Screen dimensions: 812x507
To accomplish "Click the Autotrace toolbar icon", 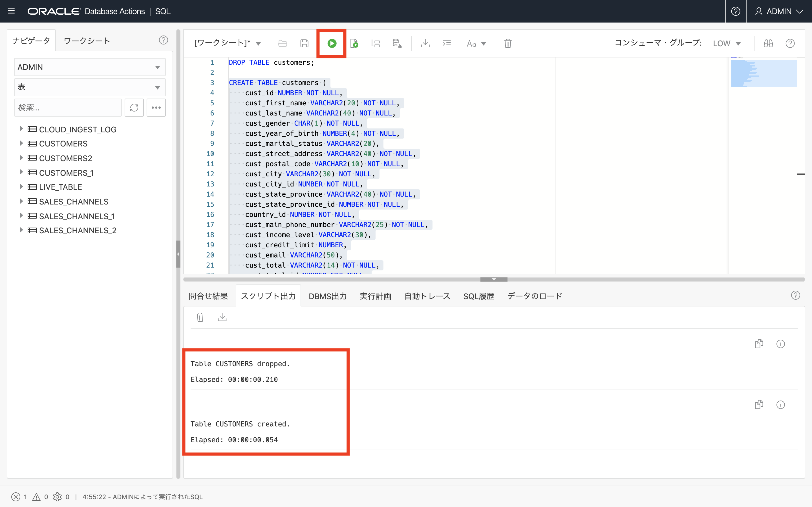I will pyautogui.click(x=397, y=43).
